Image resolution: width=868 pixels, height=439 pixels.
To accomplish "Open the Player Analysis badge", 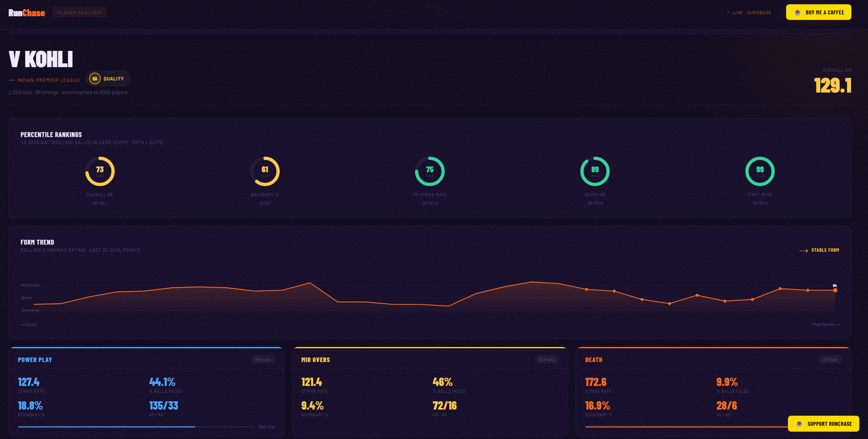I will tap(79, 13).
